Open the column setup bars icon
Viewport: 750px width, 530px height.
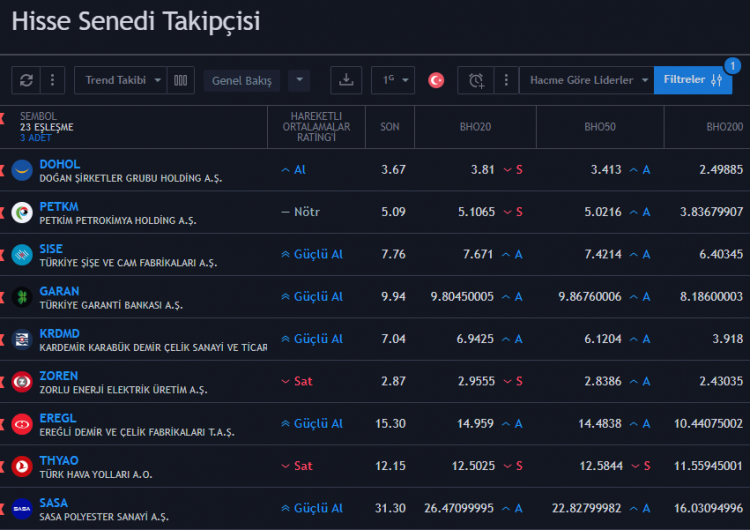(x=180, y=80)
